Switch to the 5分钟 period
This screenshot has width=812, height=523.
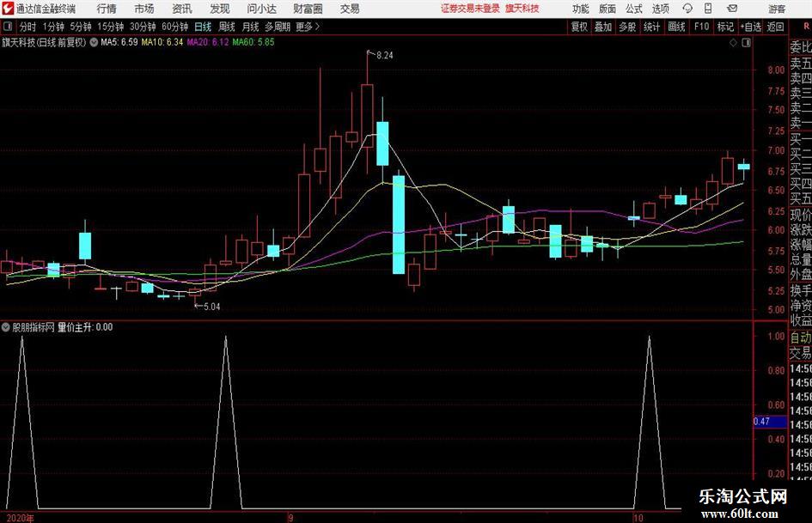[81, 27]
